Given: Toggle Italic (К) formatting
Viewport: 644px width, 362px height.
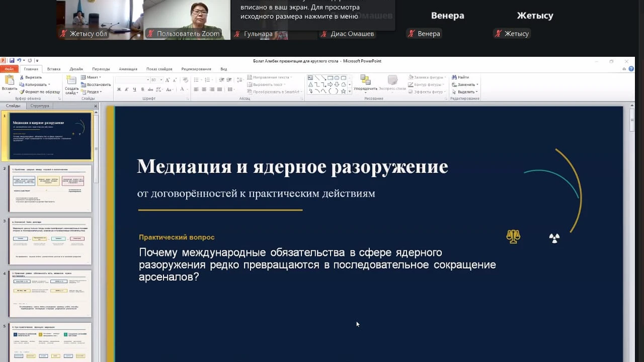Looking at the screenshot, I should pos(126,89).
